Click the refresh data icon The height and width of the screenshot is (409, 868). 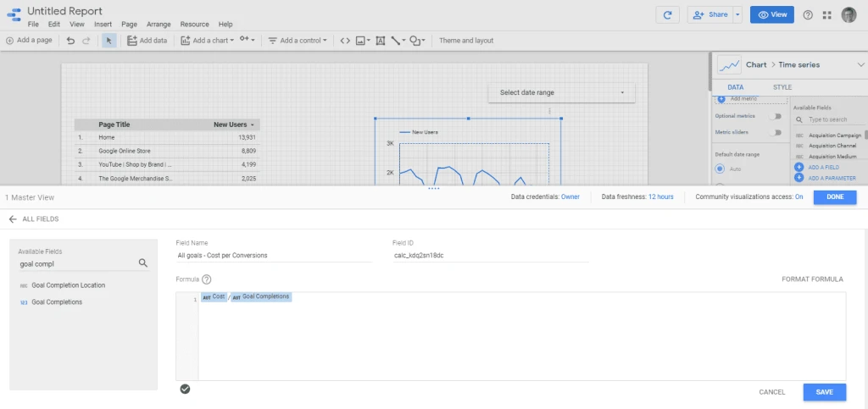tap(668, 14)
